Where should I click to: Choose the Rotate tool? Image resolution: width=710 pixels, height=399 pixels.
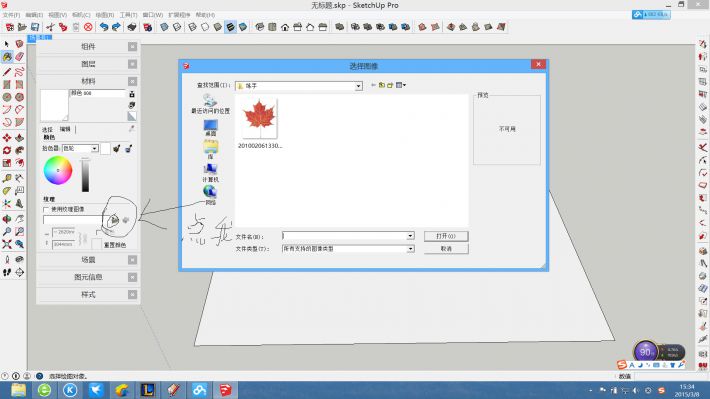click(x=7, y=150)
